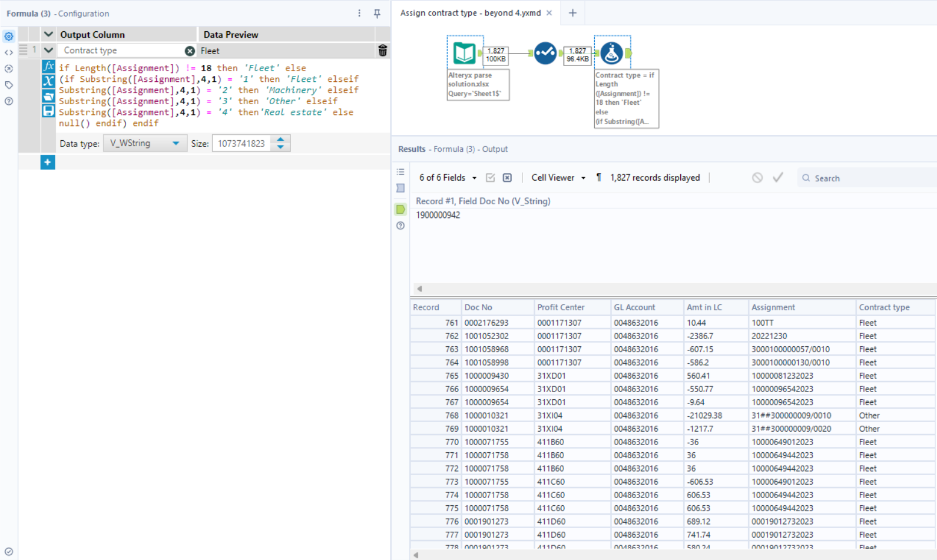Expand the 6 of 6 Fields dropdown
Image resolution: width=937 pixels, height=560 pixels.
(x=448, y=178)
